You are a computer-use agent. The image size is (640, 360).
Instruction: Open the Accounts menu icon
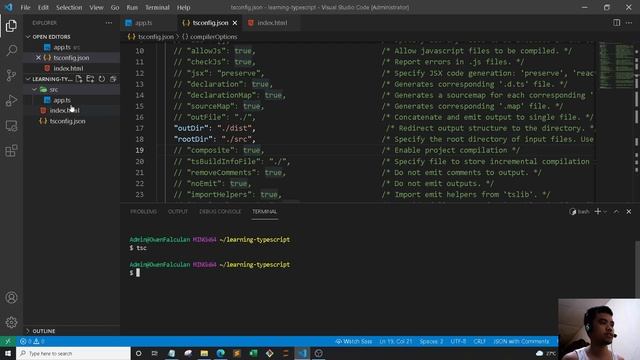tap(11, 298)
